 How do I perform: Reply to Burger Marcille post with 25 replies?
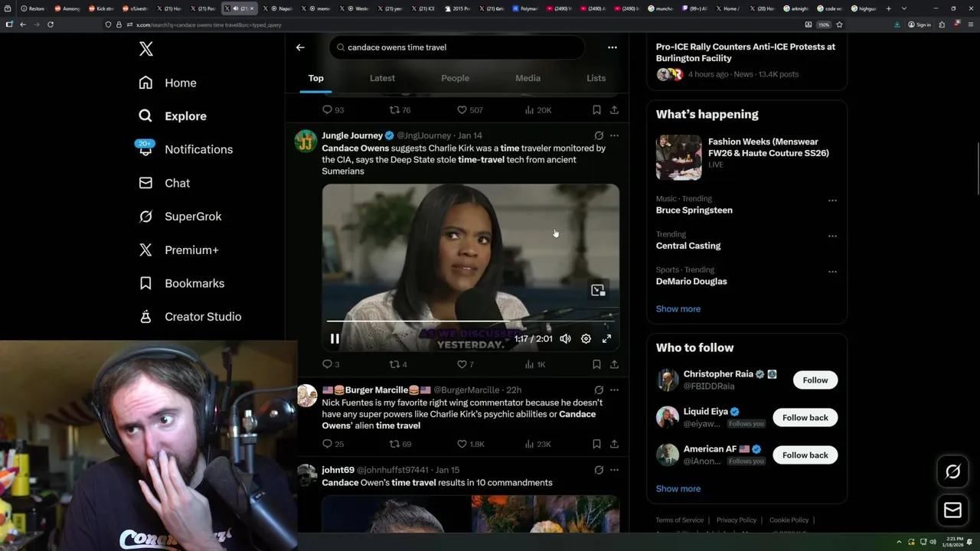pos(333,444)
